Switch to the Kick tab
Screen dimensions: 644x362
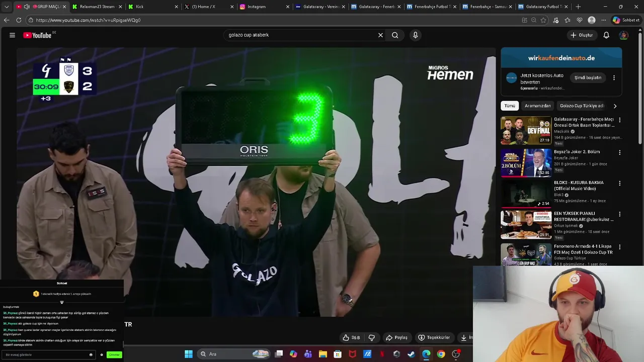153,7
